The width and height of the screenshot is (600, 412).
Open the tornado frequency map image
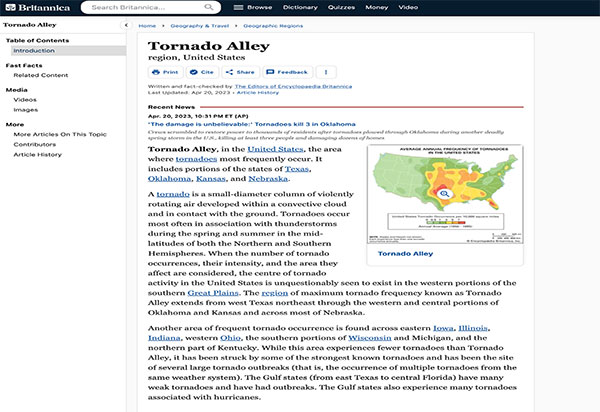pyautogui.click(x=445, y=194)
